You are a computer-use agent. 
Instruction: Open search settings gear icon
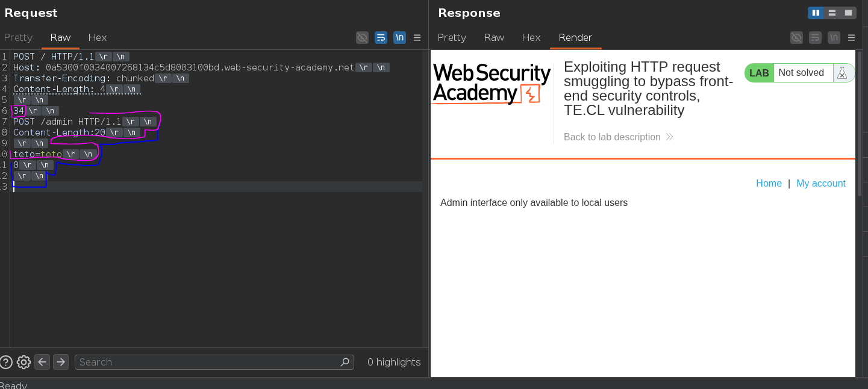tap(23, 362)
